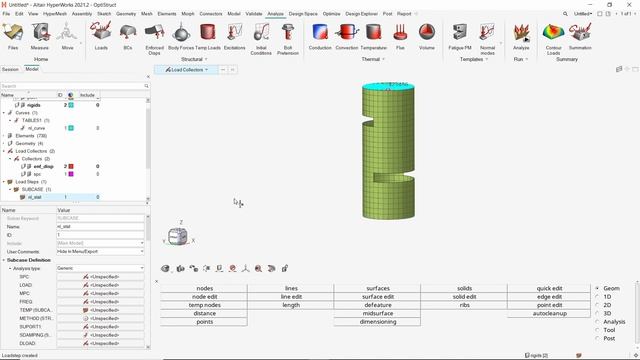Select the Geom panel radio button
This screenshot has height=360, width=640.
(597, 288)
